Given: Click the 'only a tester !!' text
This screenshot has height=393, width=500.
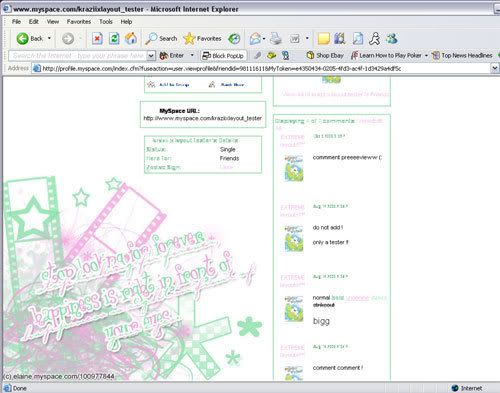Looking at the screenshot, I should pyautogui.click(x=330, y=242).
